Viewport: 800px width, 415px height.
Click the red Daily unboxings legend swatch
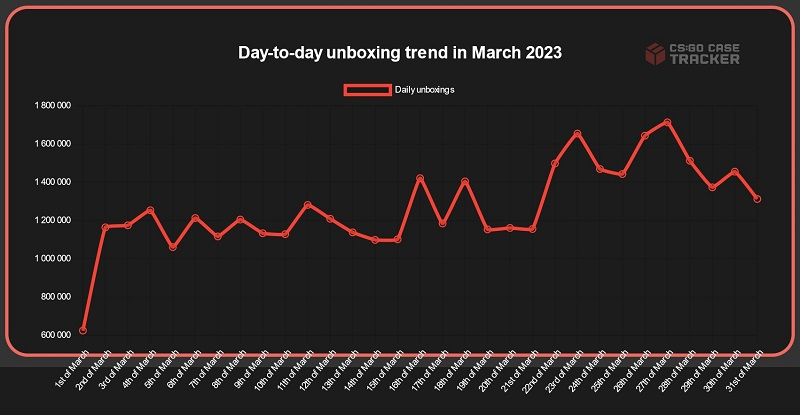367,90
